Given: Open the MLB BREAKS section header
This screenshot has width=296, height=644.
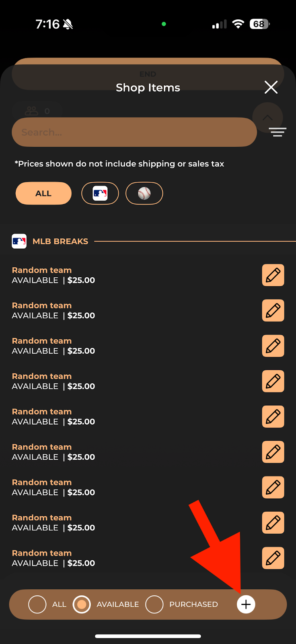Looking at the screenshot, I should click(x=60, y=242).
